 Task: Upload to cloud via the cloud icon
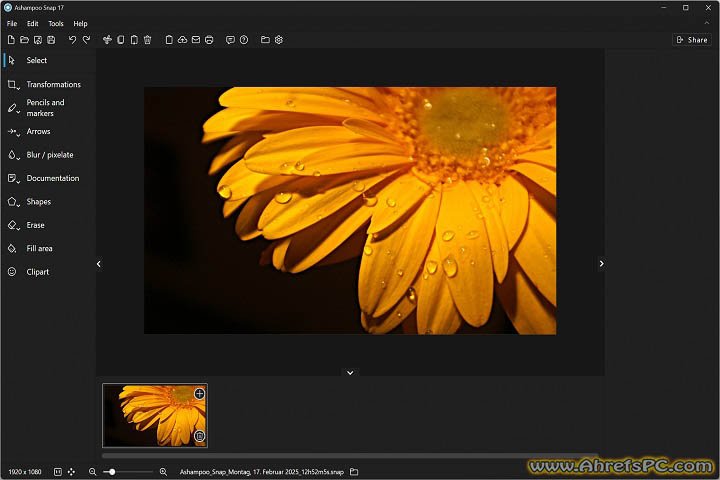click(x=182, y=40)
